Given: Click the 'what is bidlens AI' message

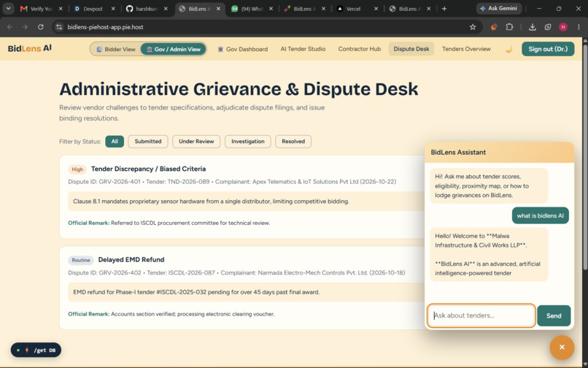Looking at the screenshot, I should point(541,215).
